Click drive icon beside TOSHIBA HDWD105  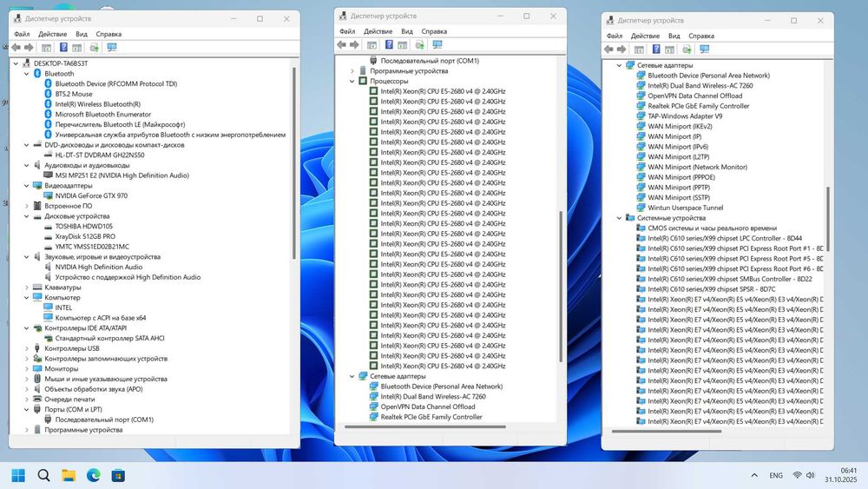(x=48, y=227)
